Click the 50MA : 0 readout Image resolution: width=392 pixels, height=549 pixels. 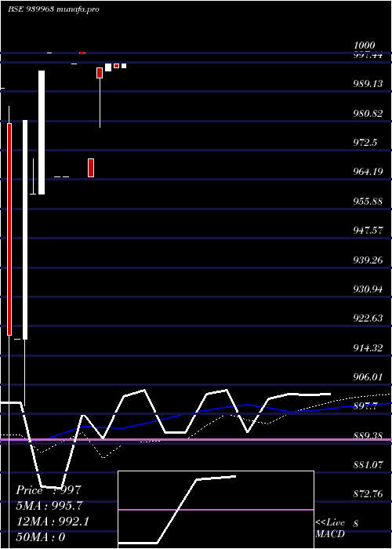[x=41, y=536]
